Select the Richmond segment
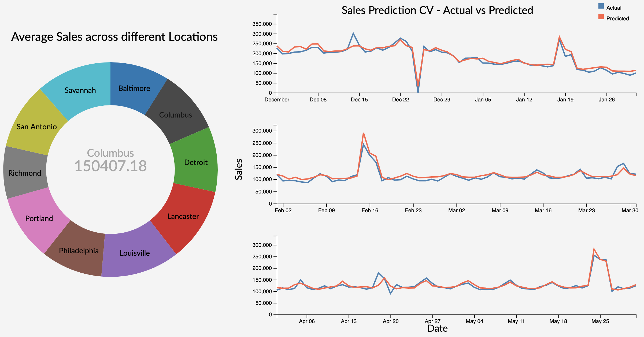 click(x=24, y=173)
